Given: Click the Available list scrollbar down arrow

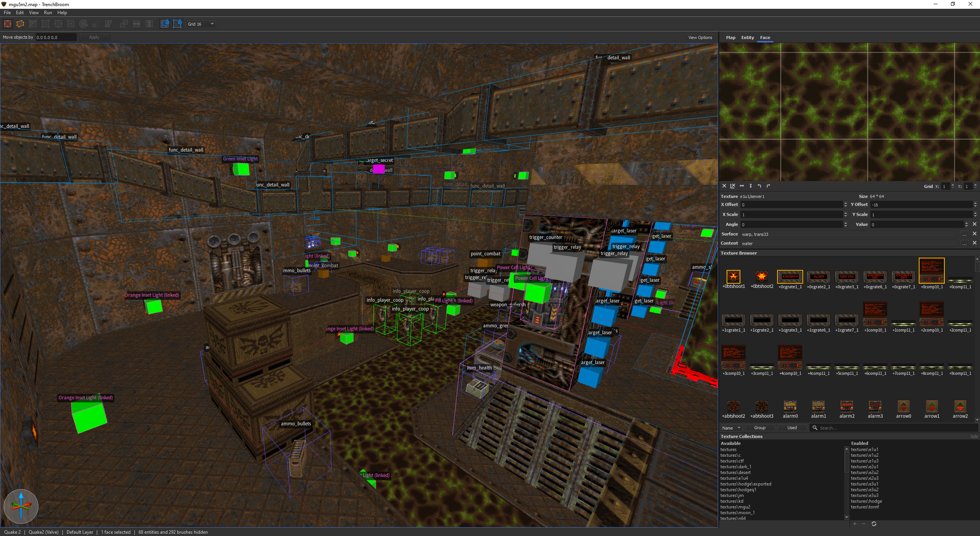Looking at the screenshot, I should coord(846,517).
